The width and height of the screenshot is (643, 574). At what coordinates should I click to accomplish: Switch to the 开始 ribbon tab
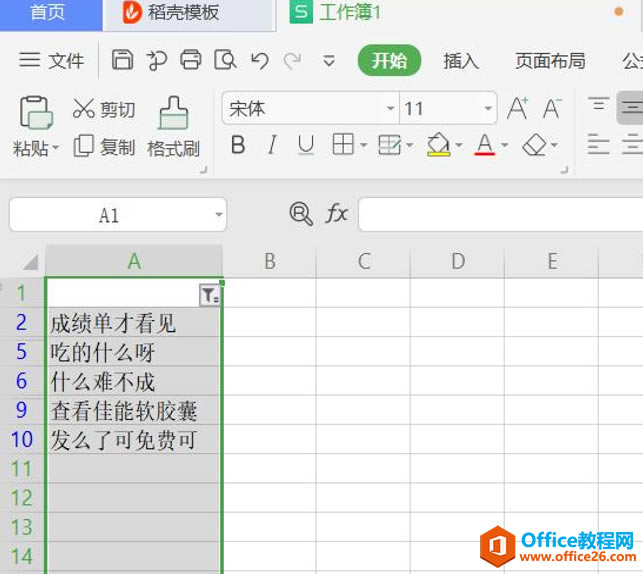pyautogui.click(x=389, y=60)
